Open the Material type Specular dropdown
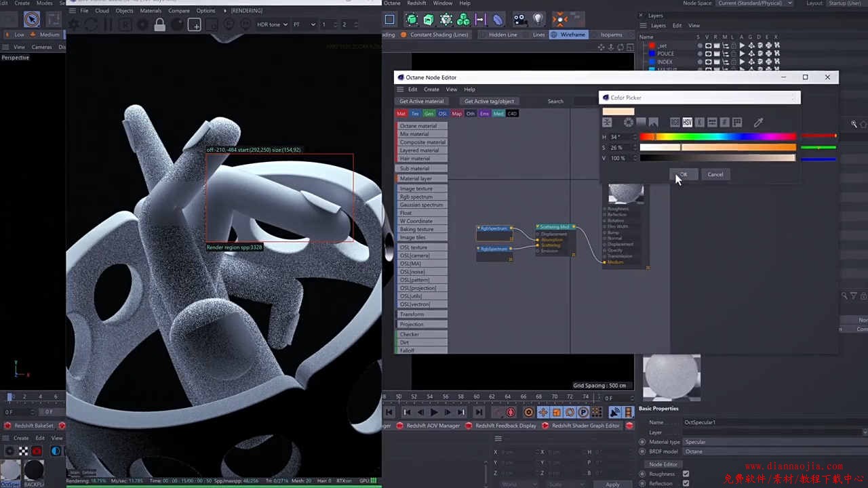This screenshot has width=868, height=488. tap(773, 442)
